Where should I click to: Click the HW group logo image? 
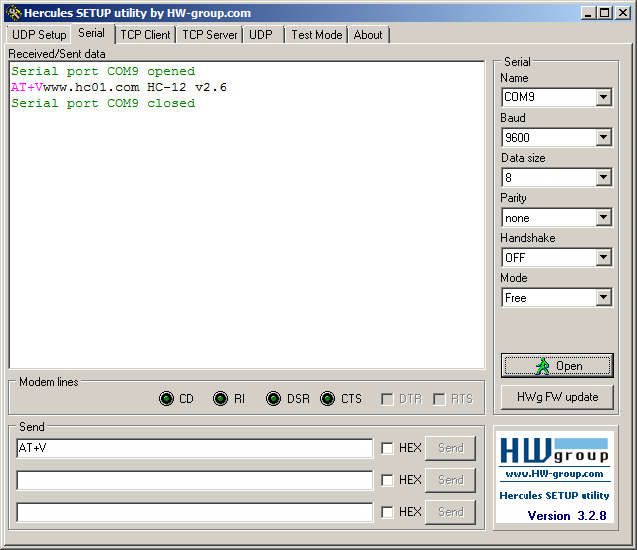tap(555, 451)
